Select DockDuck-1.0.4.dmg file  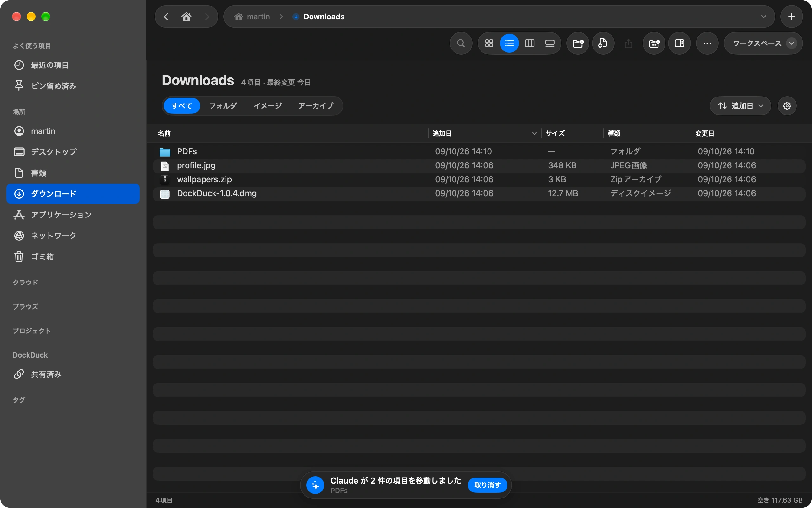click(x=479, y=194)
